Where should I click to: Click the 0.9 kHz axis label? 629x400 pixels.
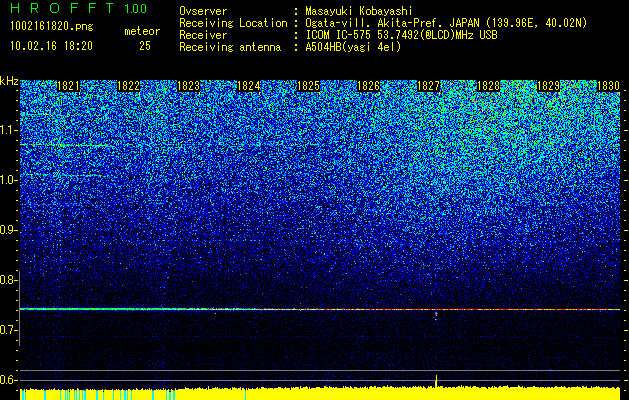(x=8, y=230)
